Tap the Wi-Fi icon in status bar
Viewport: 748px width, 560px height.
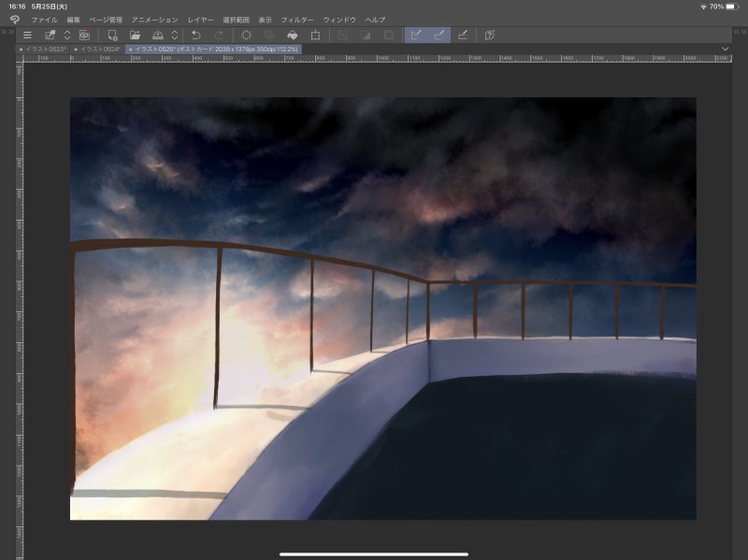tap(703, 7)
